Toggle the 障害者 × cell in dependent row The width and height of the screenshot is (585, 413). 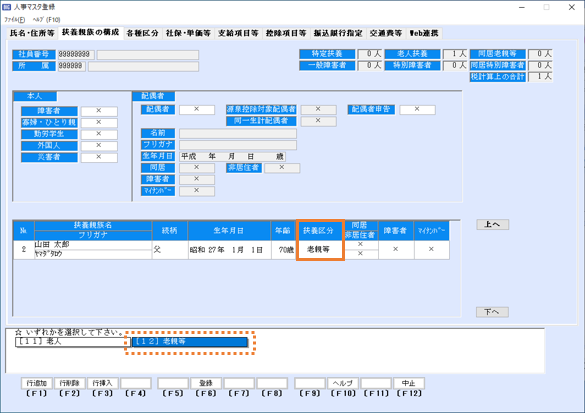click(x=396, y=250)
